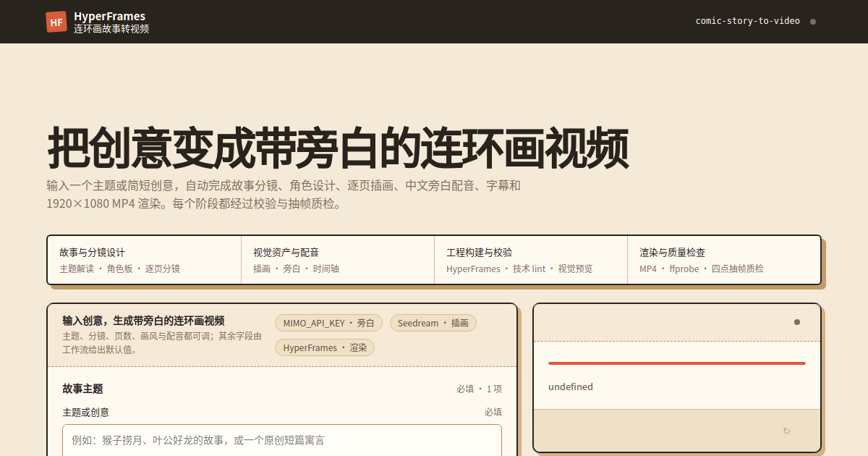Click the status dot beside comic-story-to-video
The width and height of the screenshot is (868, 456).
(x=813, y=22)
